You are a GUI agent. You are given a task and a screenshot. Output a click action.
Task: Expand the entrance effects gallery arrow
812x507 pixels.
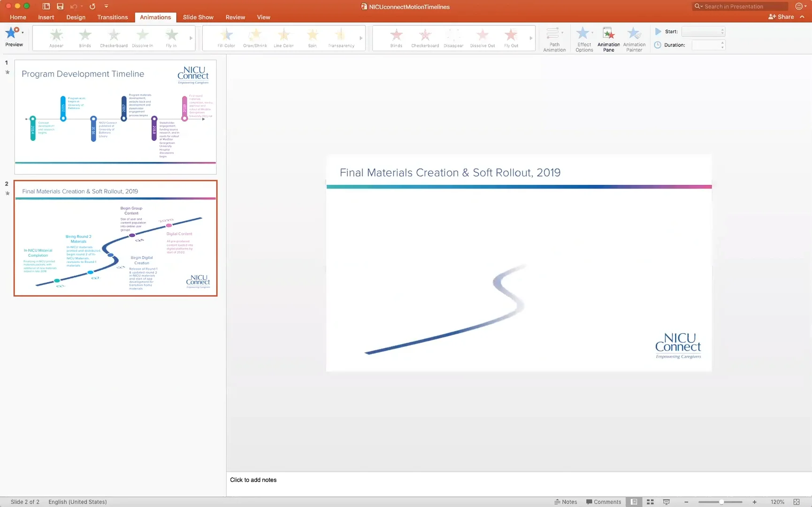191,38
